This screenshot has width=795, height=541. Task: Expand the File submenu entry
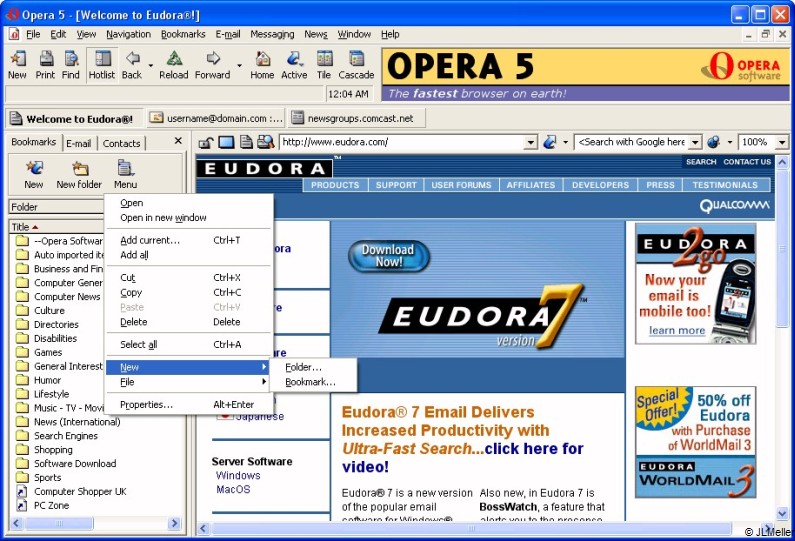(x=188, y=382)
